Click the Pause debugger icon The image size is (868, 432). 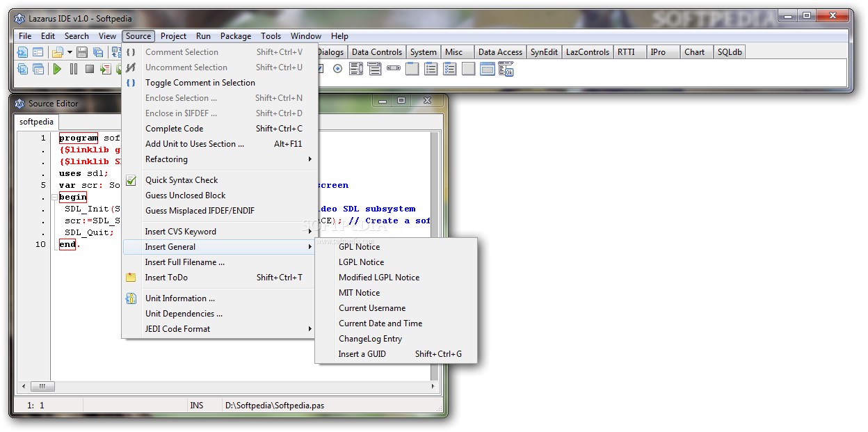(x=74, y=69)
